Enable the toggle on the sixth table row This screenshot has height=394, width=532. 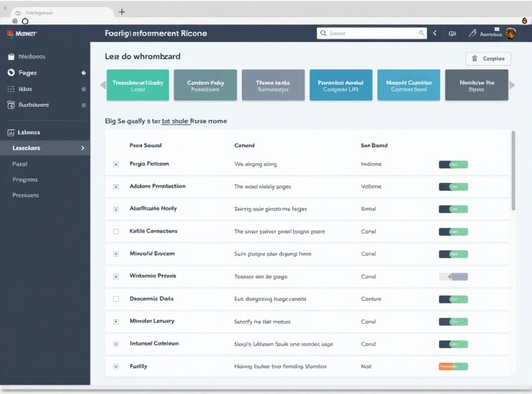click(x=453, y=276)
